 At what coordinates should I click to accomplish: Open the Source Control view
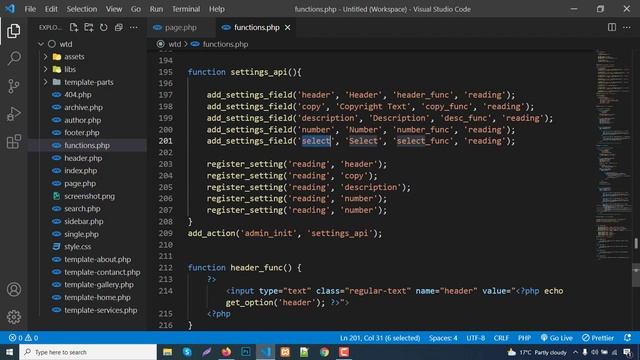tap(13, 86)
